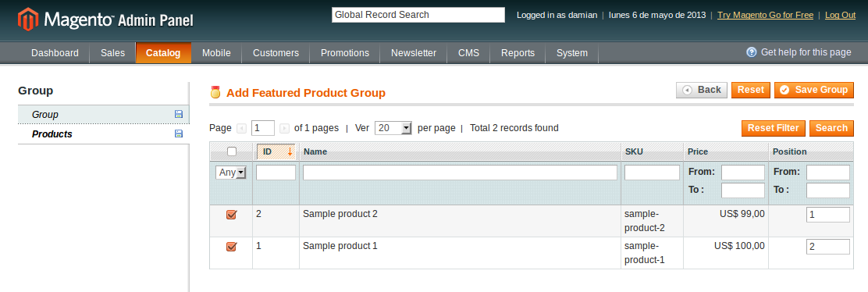Viewport: 868px width, 292px height.
Task: Click the SKU filter input field
Action: pos(652,173)
